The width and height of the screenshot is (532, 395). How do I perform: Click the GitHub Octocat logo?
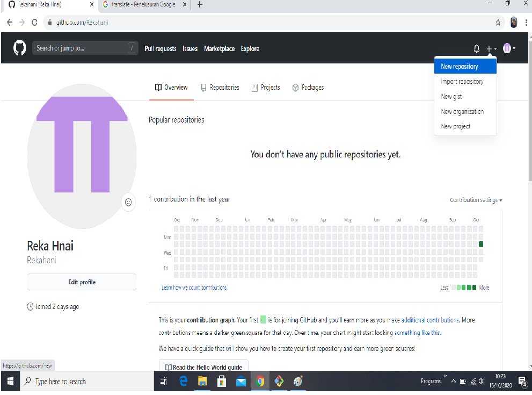[x=19, y=48]
